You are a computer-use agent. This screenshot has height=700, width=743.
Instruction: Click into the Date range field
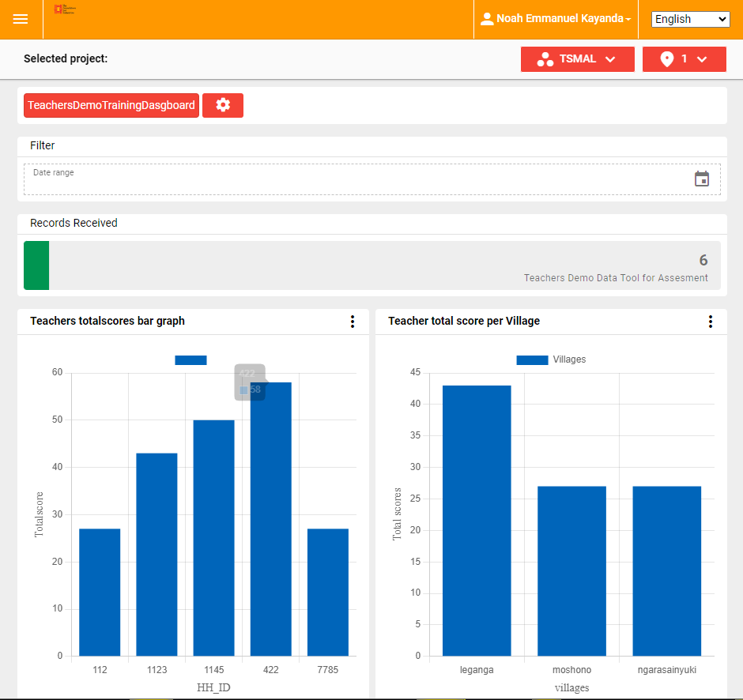coord(372,179)
